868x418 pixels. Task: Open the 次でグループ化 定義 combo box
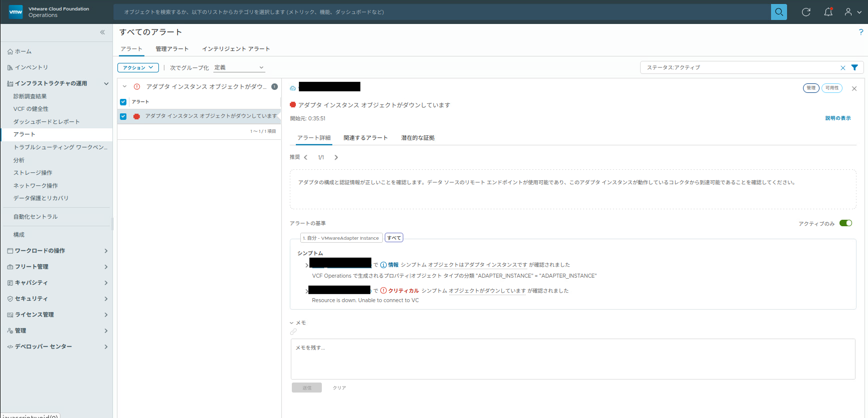pos(239,67)
